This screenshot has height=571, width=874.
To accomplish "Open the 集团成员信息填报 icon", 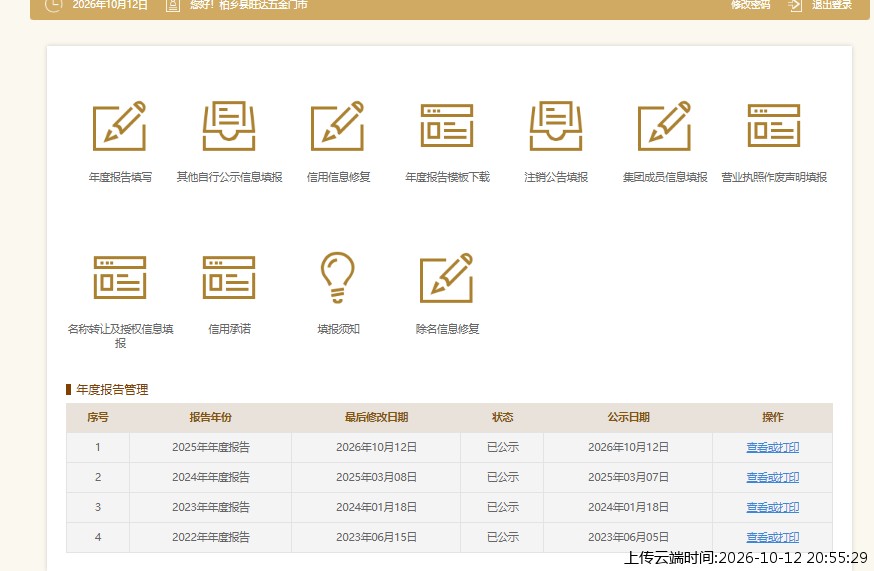I will coord(664,126).
